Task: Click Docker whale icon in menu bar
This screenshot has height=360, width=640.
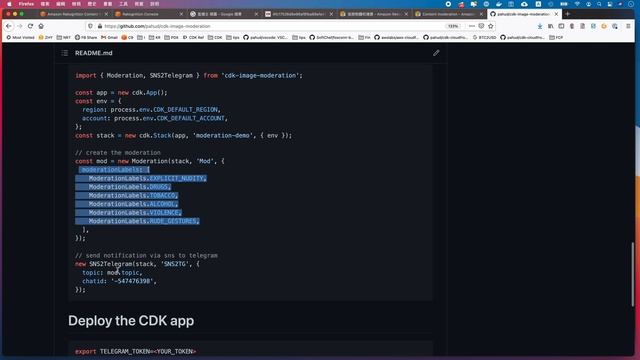Action: tap(499, 4)
